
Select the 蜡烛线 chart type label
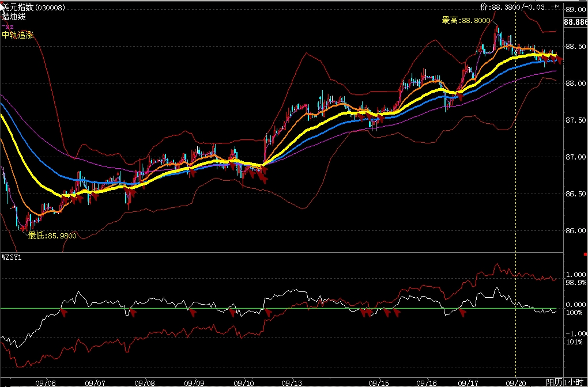click(14, 17)
